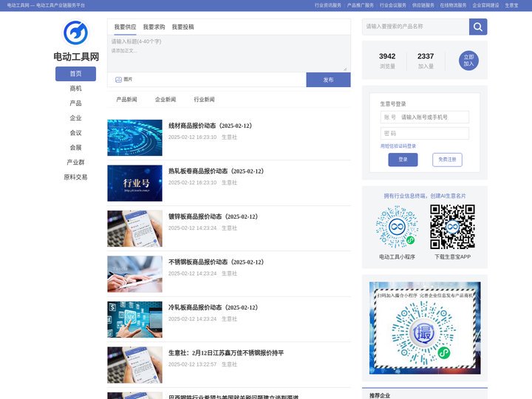Go to 首页 in the sidebar
This screenshot has height=399, width=532.
pos(75,74)
